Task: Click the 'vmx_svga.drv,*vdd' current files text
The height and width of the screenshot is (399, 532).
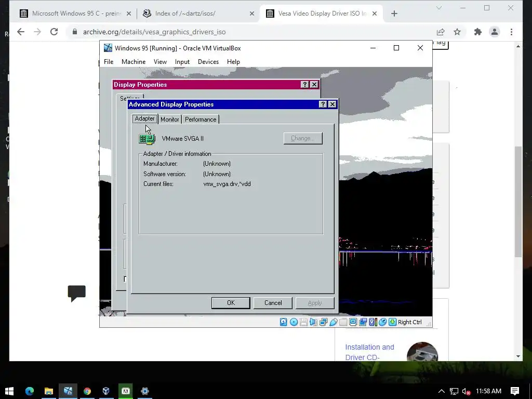Action: (x=227, y=184)
